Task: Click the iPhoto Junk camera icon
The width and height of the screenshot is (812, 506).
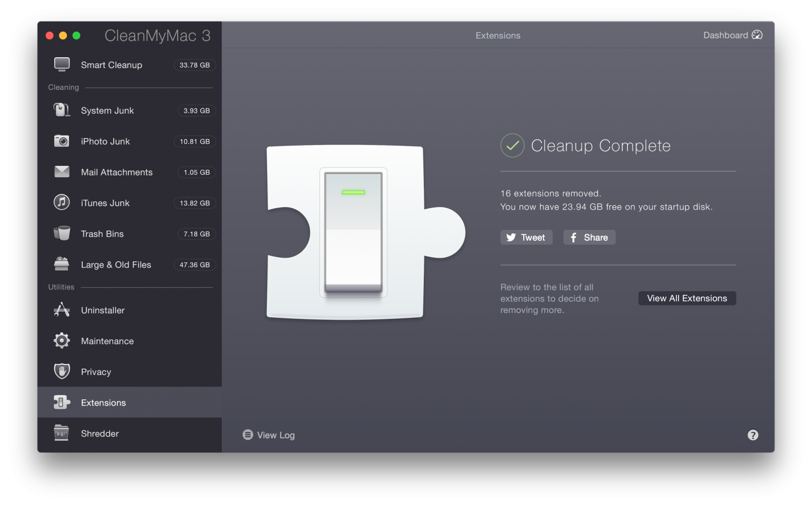Action: click(62, 141)
